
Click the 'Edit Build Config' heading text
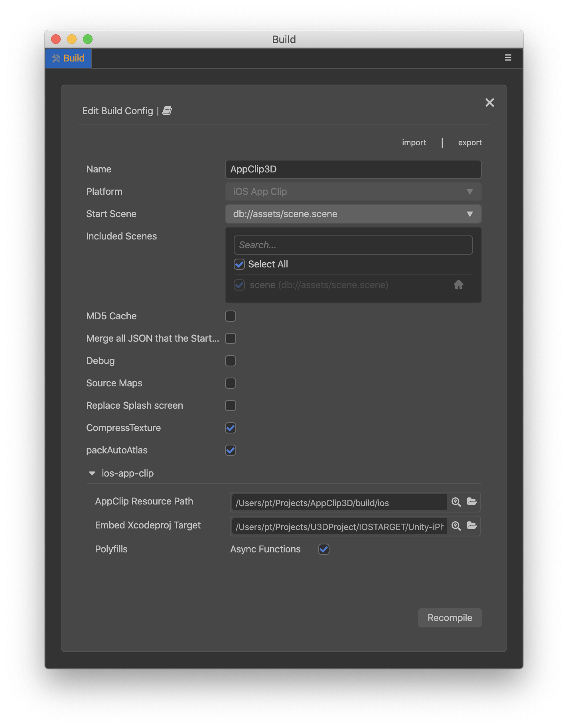[x=118, y=111]
